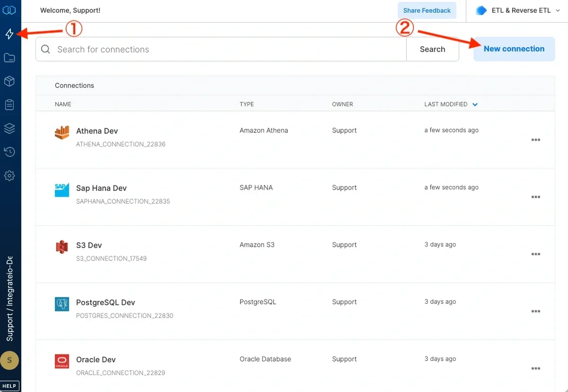The image size is (568, 392).
Task: Open the options menu for Oracle Dev
Action: click(x=536, y=368)
